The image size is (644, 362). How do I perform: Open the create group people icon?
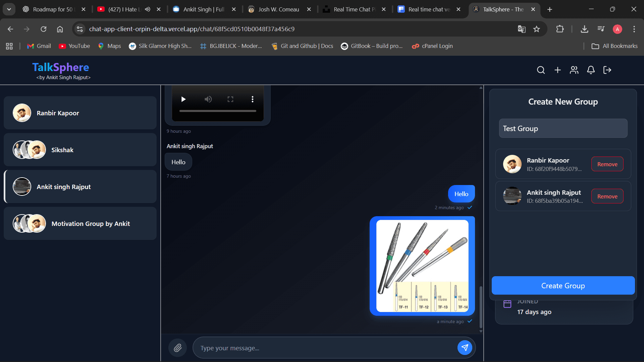574,70
